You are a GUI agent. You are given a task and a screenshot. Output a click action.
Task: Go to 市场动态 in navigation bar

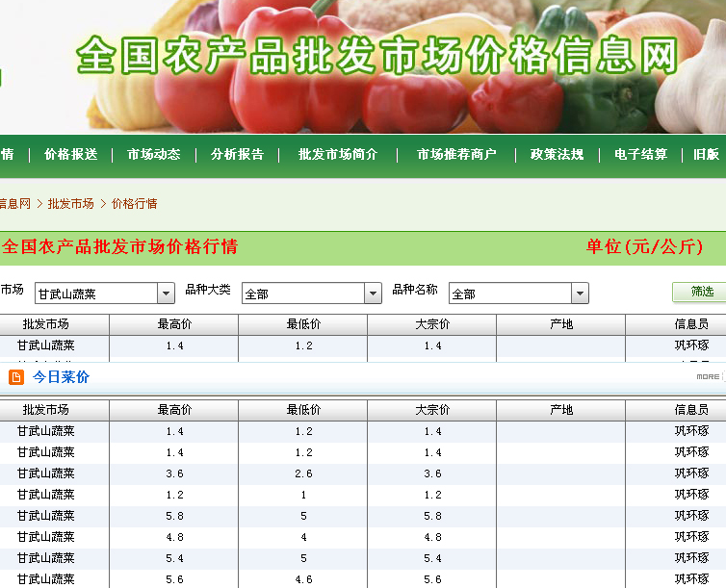[x=154, y=155]
